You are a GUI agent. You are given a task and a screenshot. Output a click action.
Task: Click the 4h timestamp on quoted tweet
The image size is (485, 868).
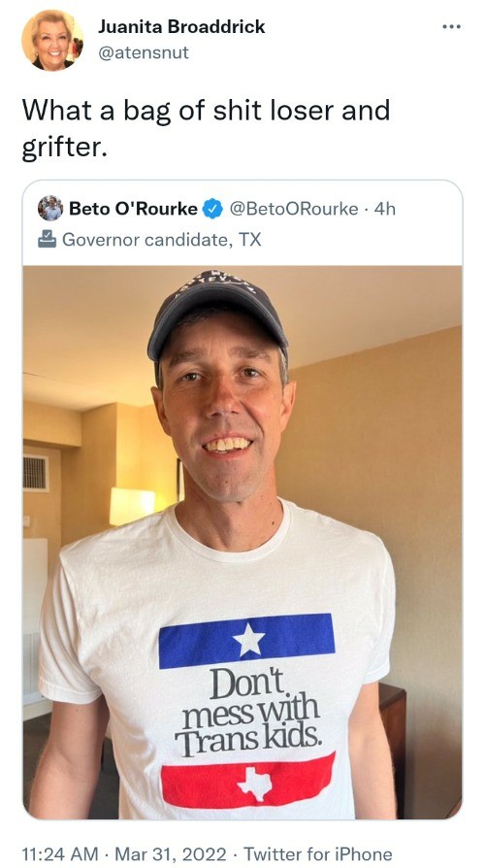pyautogui.click(x=385, y=209)
